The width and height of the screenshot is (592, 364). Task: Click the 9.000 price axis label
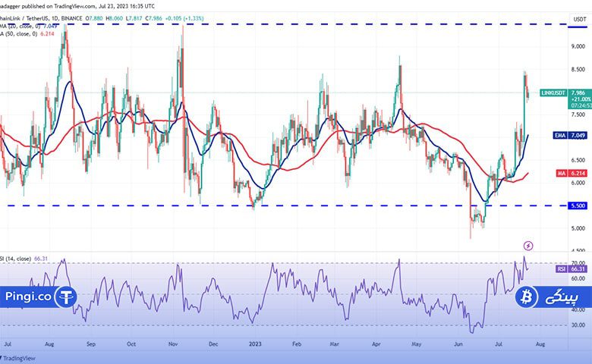click(x=578, y=46)
